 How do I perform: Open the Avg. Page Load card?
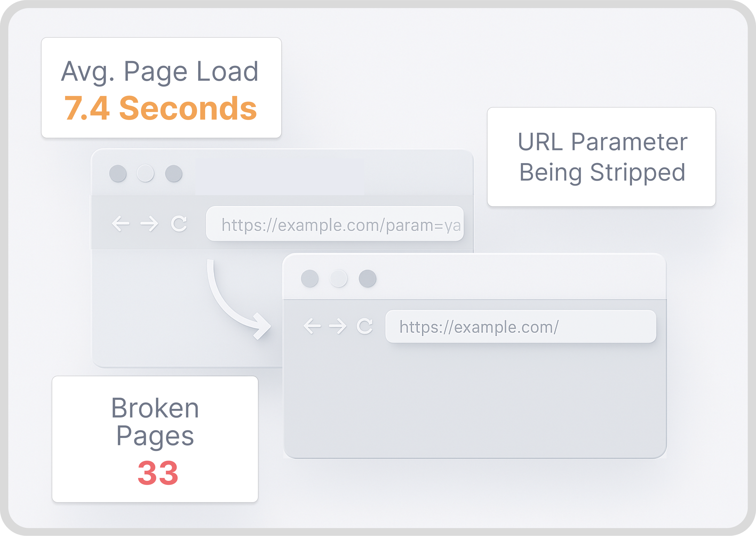click(161, 88)
